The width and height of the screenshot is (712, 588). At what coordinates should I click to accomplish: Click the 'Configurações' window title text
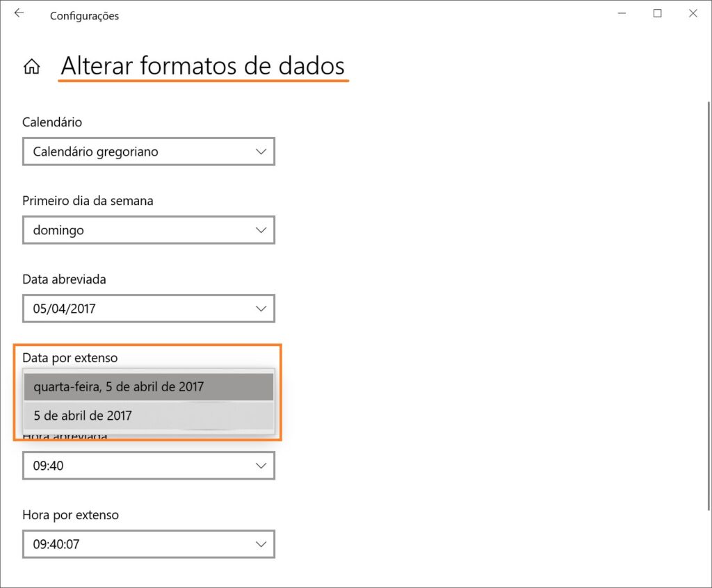84,16
